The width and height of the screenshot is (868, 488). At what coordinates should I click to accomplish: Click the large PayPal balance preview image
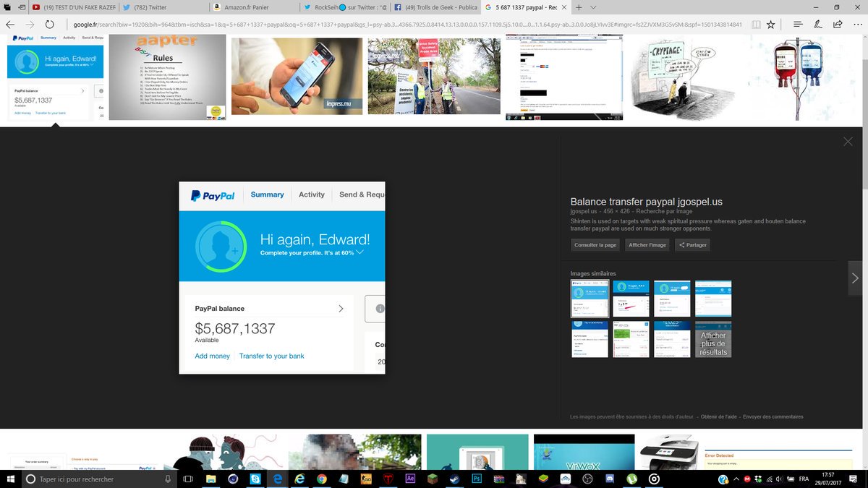282,278
